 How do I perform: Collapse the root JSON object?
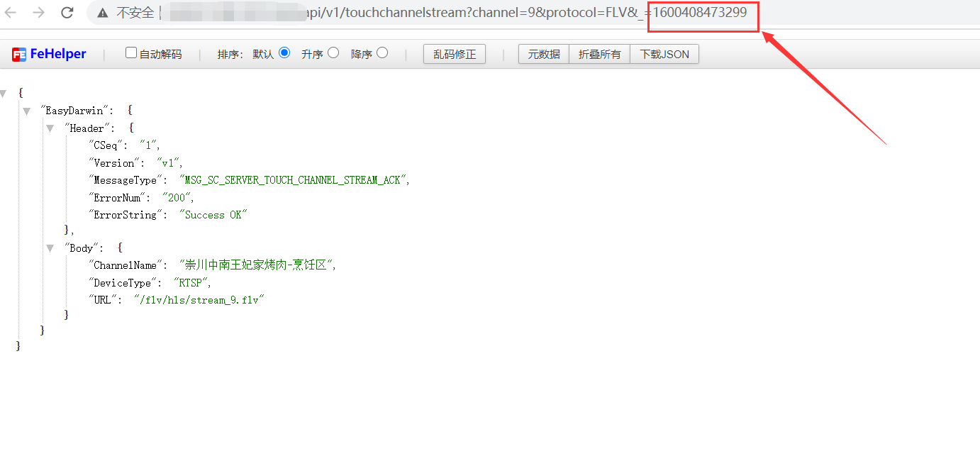pyautogui.click(x=4, y=93)
